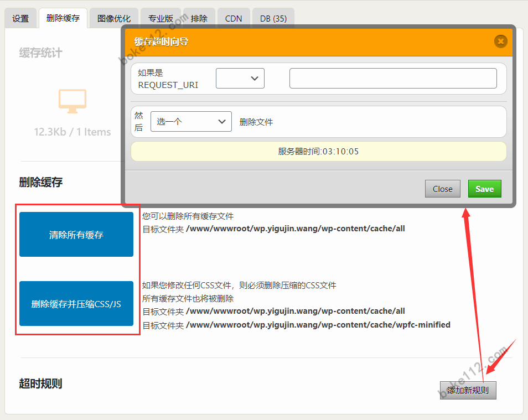This screenshot has height=420, width=528.
Task: Click the 如果是 REQUEST_URI label
Action: pos(168,79)
